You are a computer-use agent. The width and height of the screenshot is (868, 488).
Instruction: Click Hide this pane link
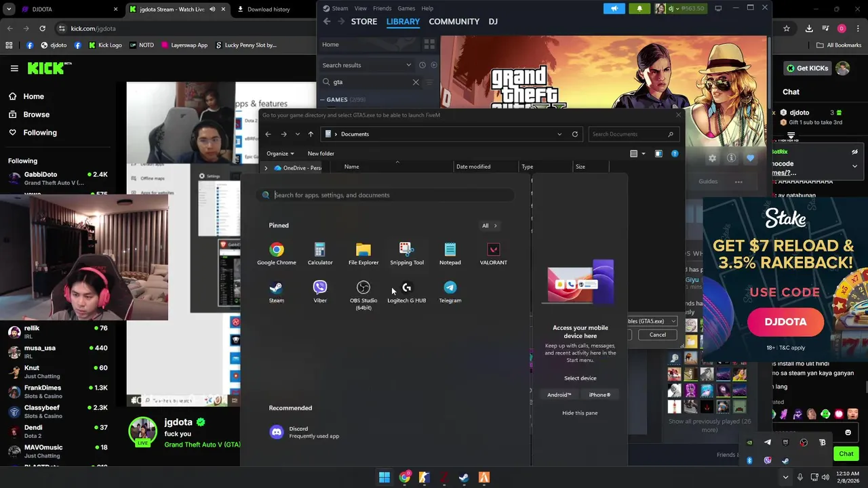point(580,413)
